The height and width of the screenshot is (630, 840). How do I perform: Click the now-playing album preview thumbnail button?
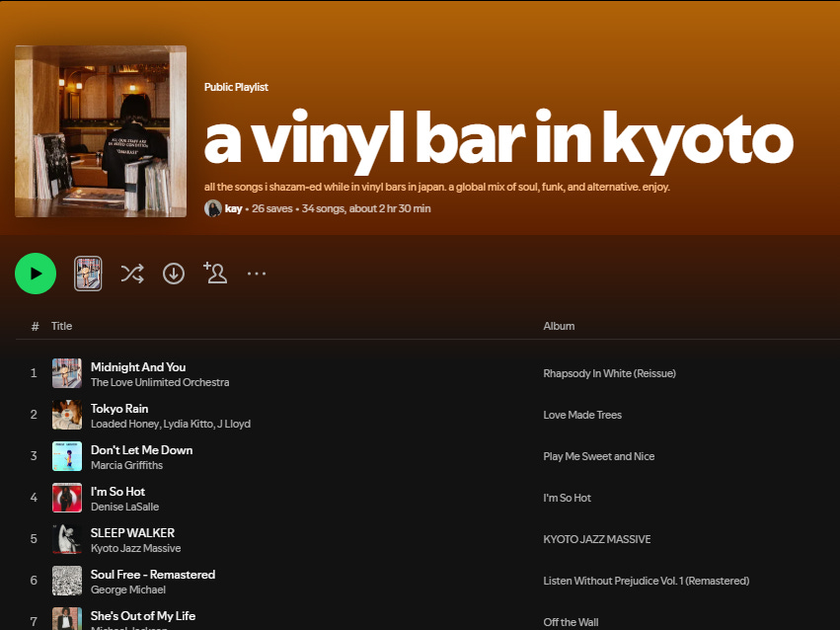88,274
